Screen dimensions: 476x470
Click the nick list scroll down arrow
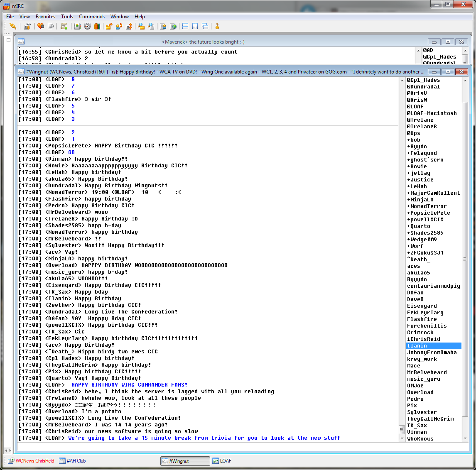click(465, 438)
